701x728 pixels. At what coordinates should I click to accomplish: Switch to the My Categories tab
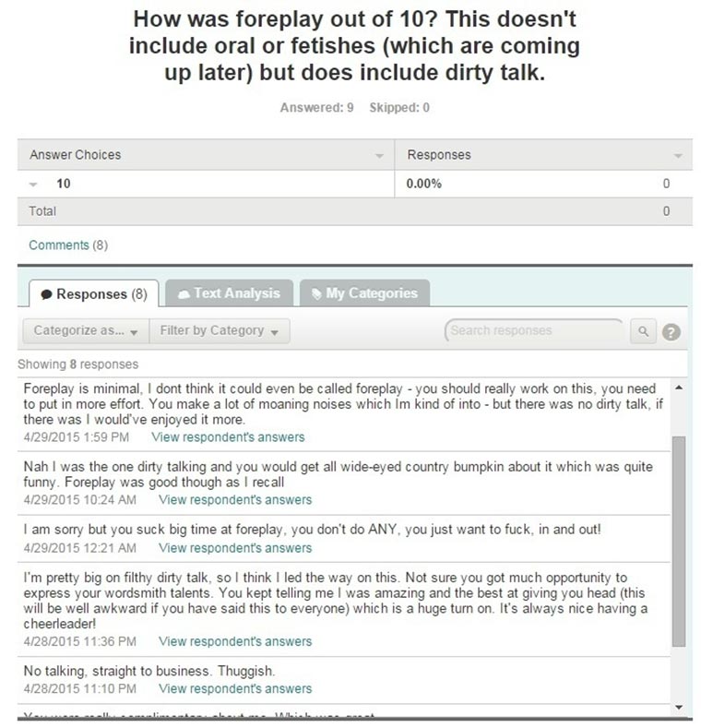coord(364,293)
